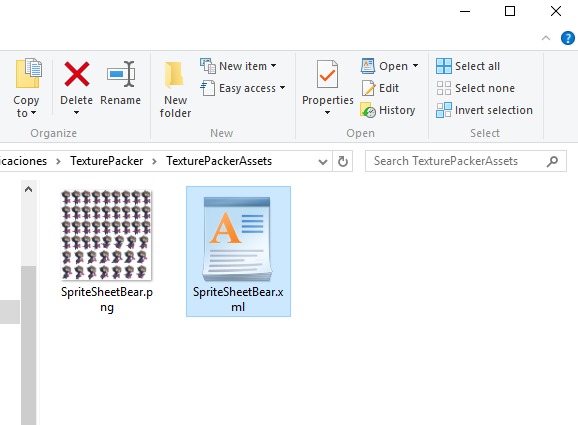This screenshot has height=425, width=578.
Task: Click the Edit file icon
Action: pos(368,88)
